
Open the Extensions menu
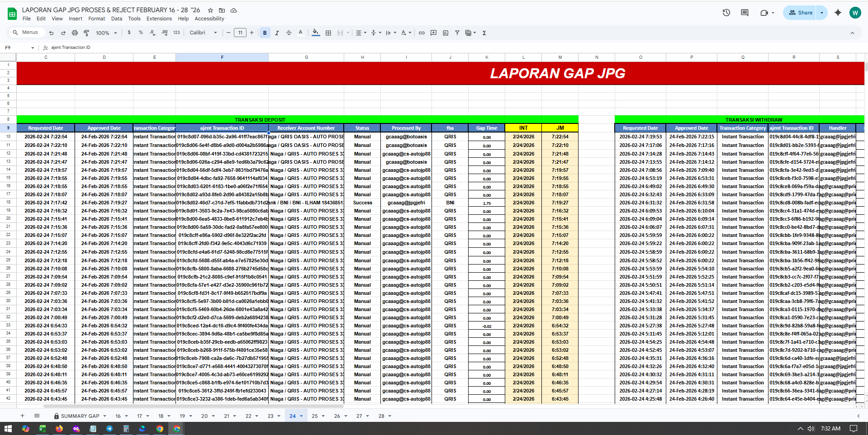pyautogui.click(x=159, y=19)
